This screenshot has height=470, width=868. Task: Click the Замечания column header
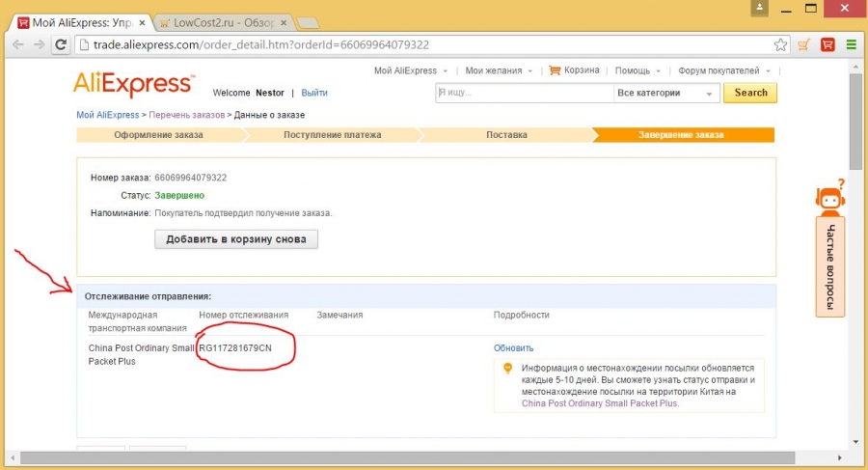click(339, 315)
